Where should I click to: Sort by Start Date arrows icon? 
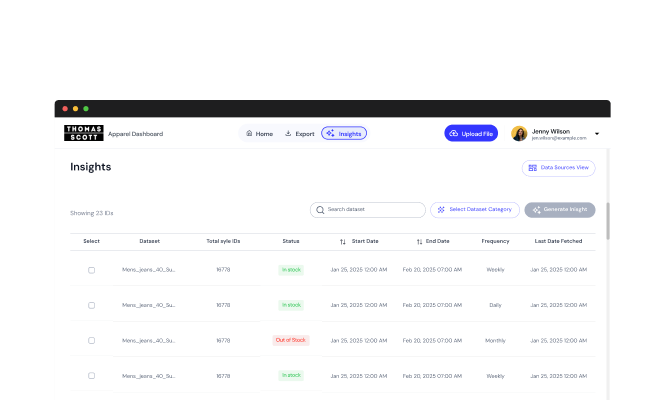coord(343,241)
